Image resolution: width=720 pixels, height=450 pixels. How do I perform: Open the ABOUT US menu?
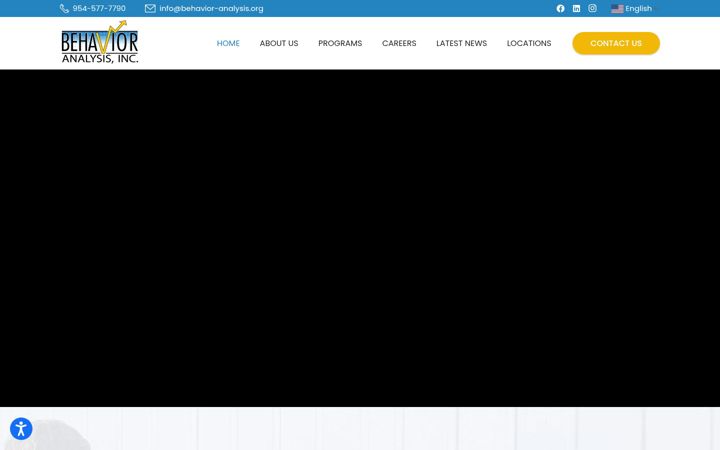279,43
